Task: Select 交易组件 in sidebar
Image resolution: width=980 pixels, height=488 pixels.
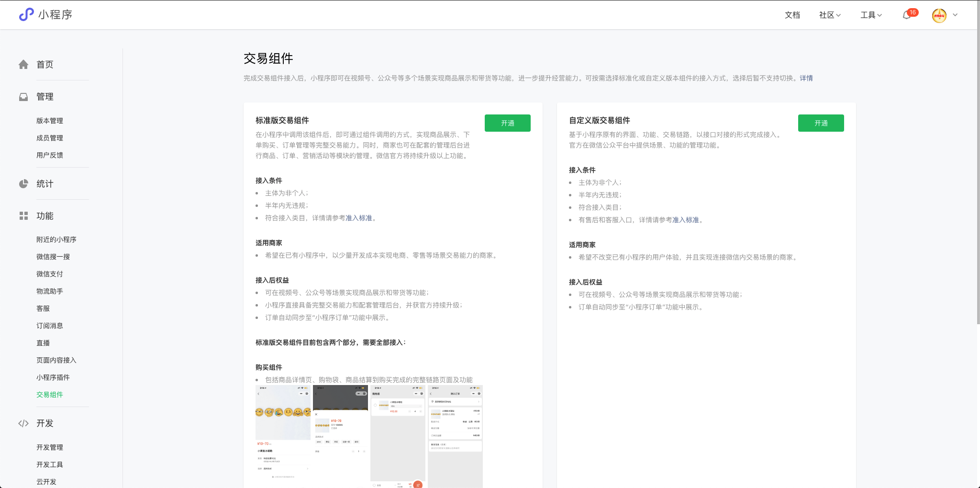Action: [x=50, y=395]
